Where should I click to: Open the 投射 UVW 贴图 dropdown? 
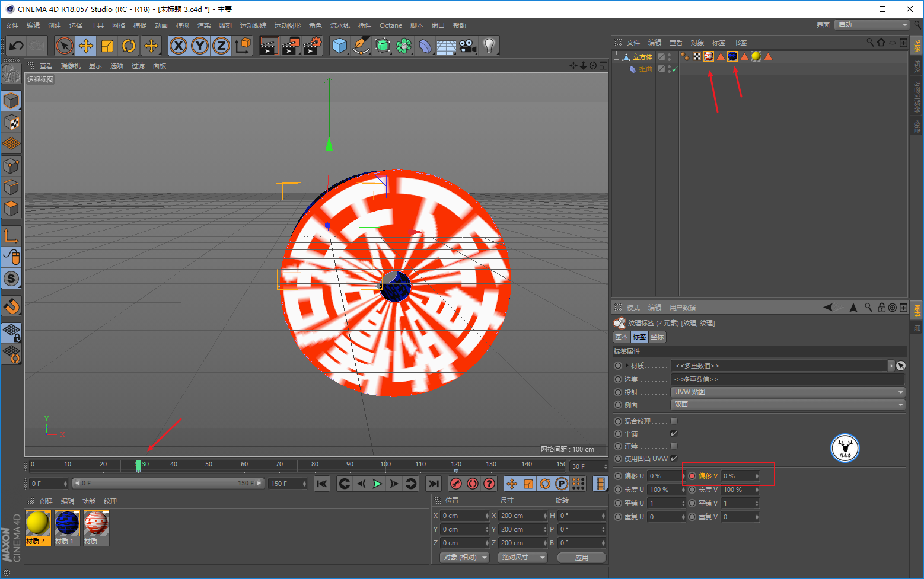[788, 392]
